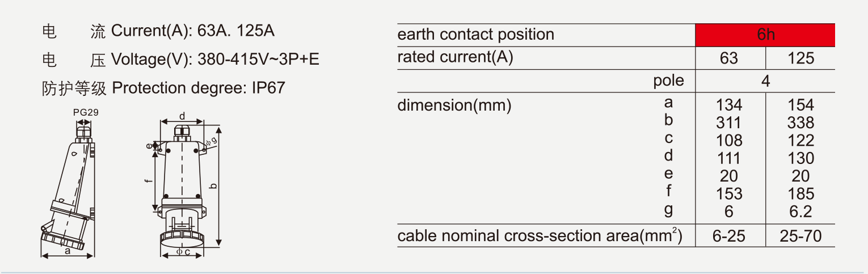Viewport: 868px width, 274px height.
Task: Click dimension b value 338
Action: click(800, 123)
